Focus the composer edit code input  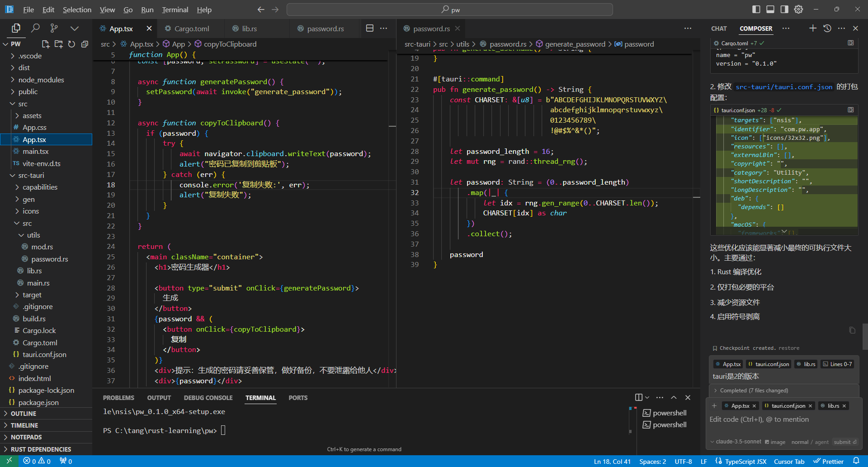(x=784, y=419)
